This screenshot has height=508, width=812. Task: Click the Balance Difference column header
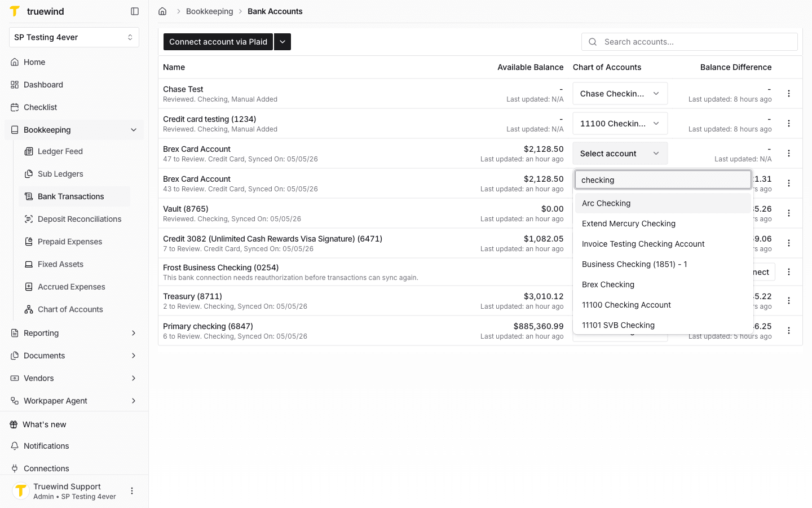point(736,67)
